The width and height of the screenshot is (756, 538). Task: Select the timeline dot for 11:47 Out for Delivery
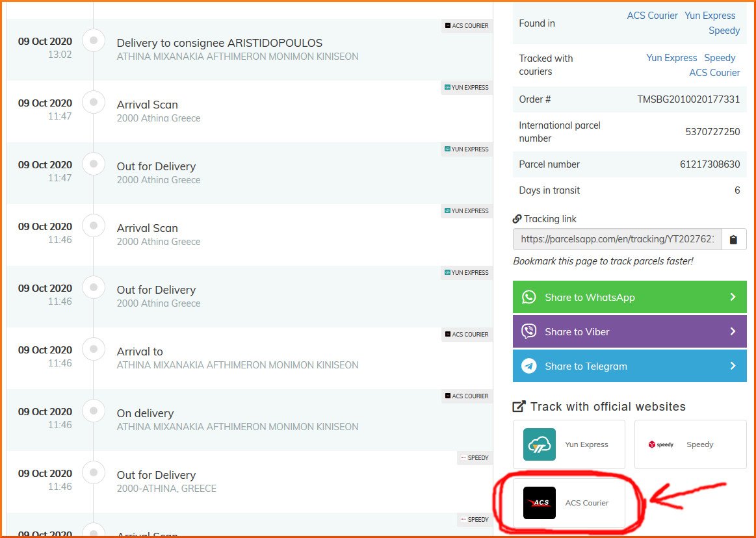(94, 164)
